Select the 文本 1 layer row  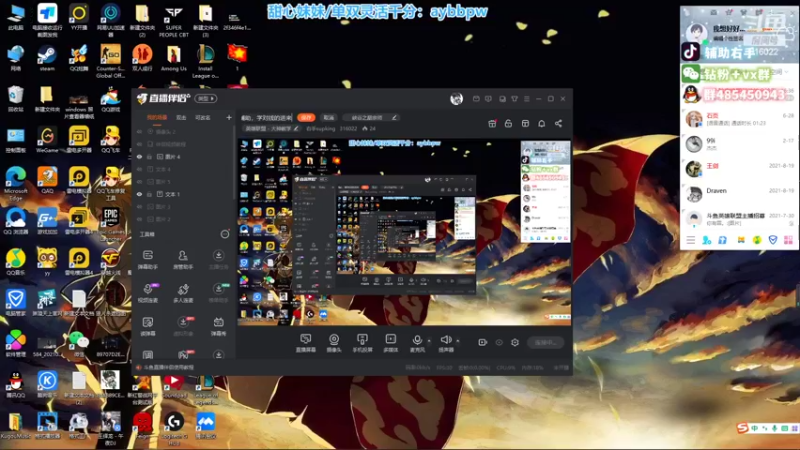[184, 194]
